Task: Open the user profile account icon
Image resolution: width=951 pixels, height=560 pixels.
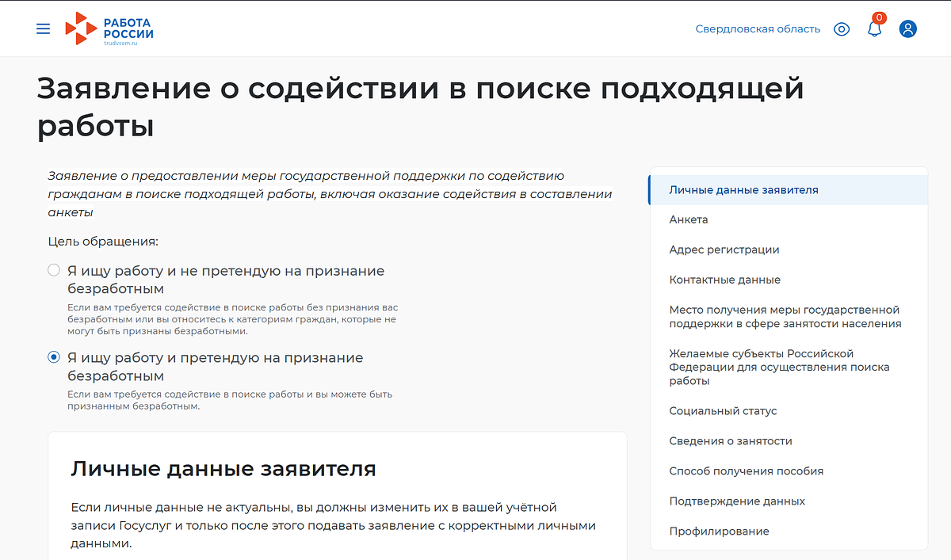Action: coord(908,29)
